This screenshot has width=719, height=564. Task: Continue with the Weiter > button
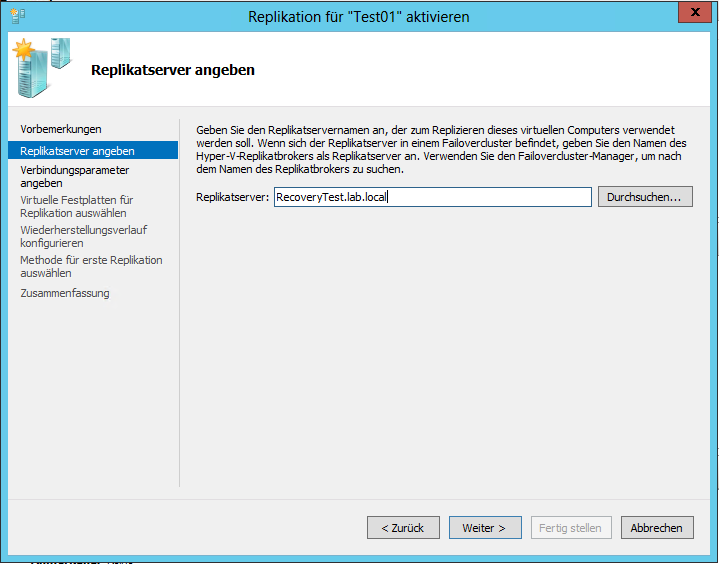(x=484, y=528)
